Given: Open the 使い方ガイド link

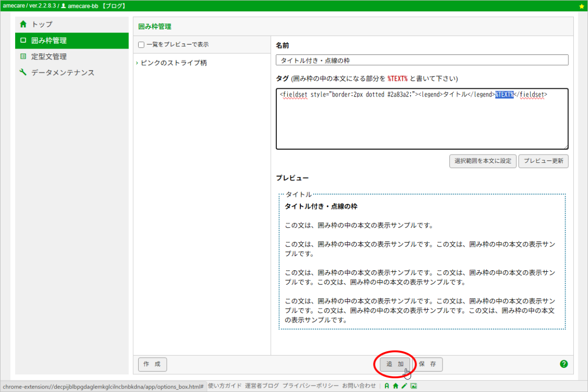Looking at the screenshot, I should point(224,386).
